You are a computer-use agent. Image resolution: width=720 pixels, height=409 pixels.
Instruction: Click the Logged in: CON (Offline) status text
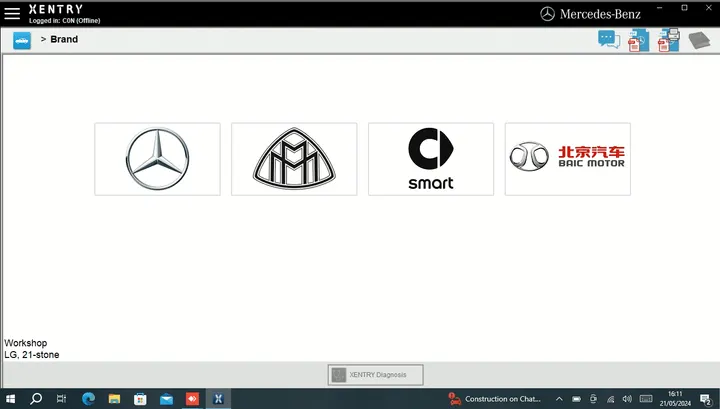point(64,21)
